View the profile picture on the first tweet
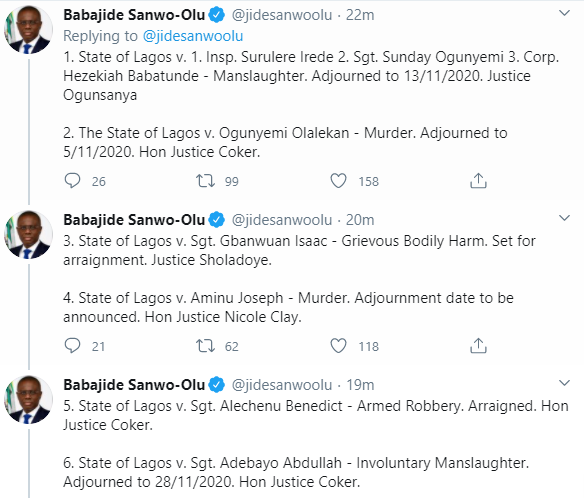 (x=28, y=30)
